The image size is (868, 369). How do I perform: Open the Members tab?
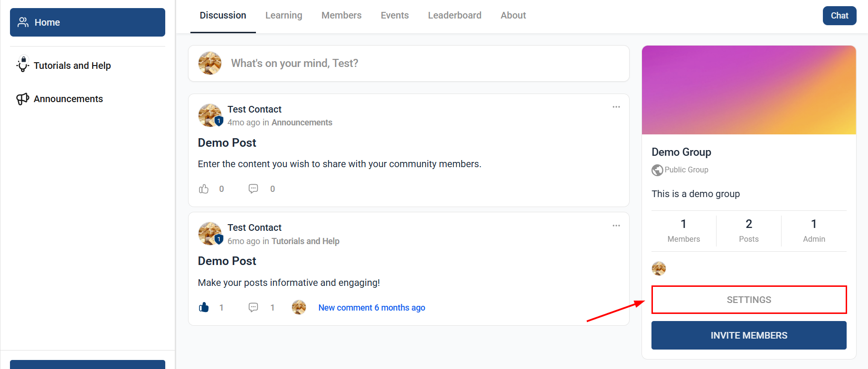pyautogui.click(x=341, y=15)
